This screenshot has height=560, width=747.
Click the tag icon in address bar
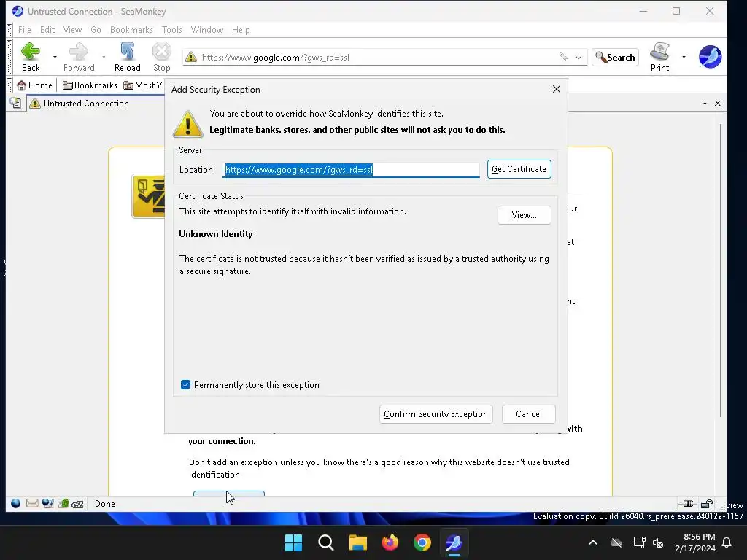(564, 57)
